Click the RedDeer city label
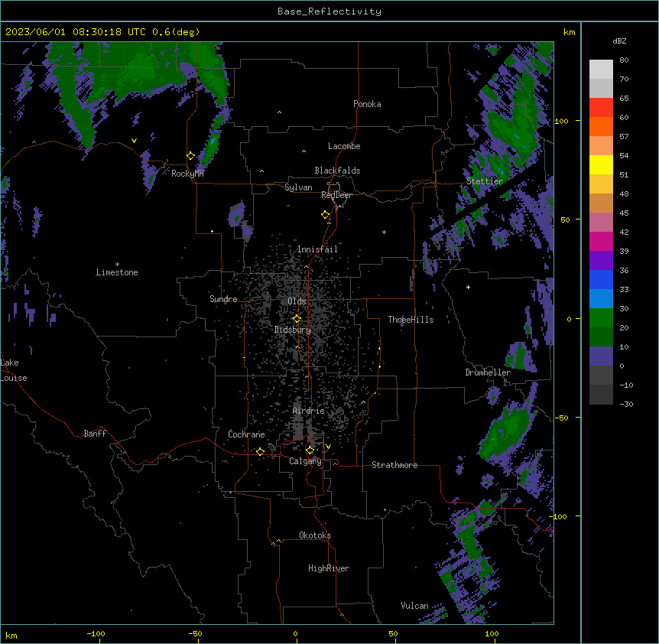This screenshot has height=644, width=659. tap(336, 195)
